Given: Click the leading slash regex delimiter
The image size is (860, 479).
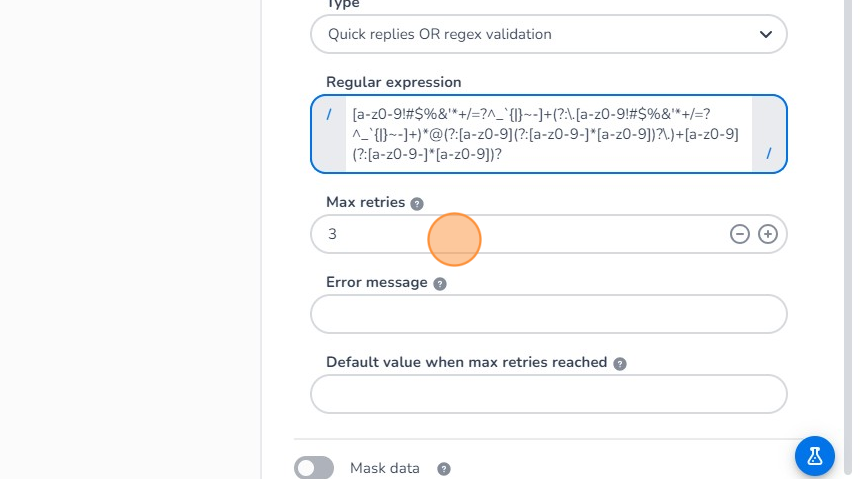Looking at the screenshot, I should click(x=329, y=114).
